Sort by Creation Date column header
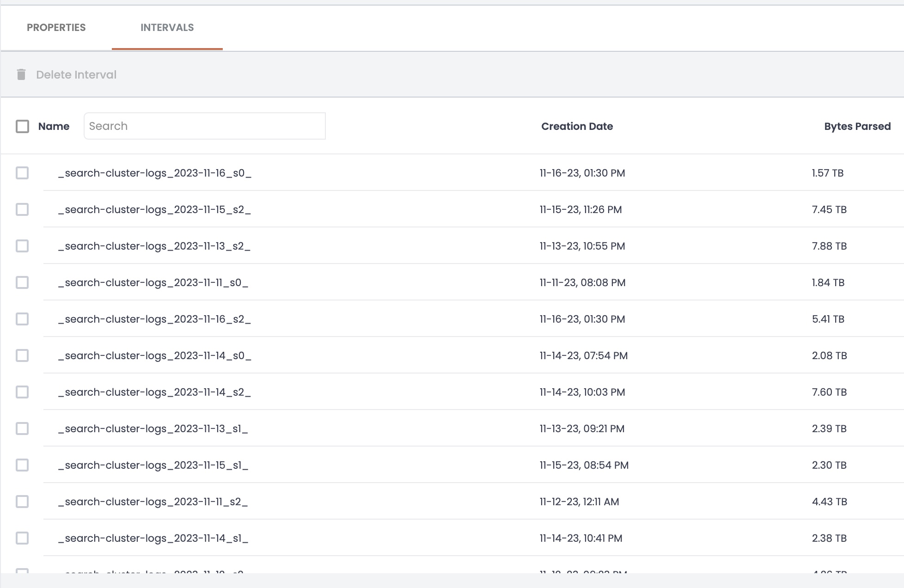The height and width of the screenshot is (588, 904). coord(577,126)
